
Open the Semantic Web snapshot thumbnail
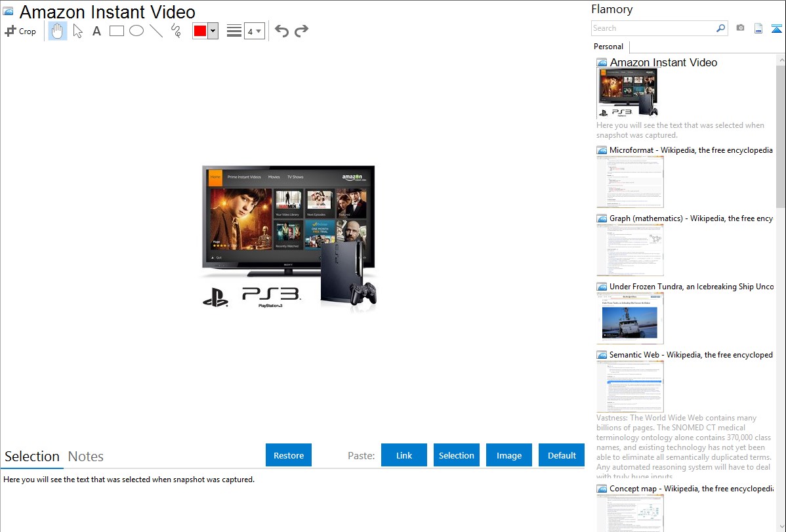coord(630,386)
